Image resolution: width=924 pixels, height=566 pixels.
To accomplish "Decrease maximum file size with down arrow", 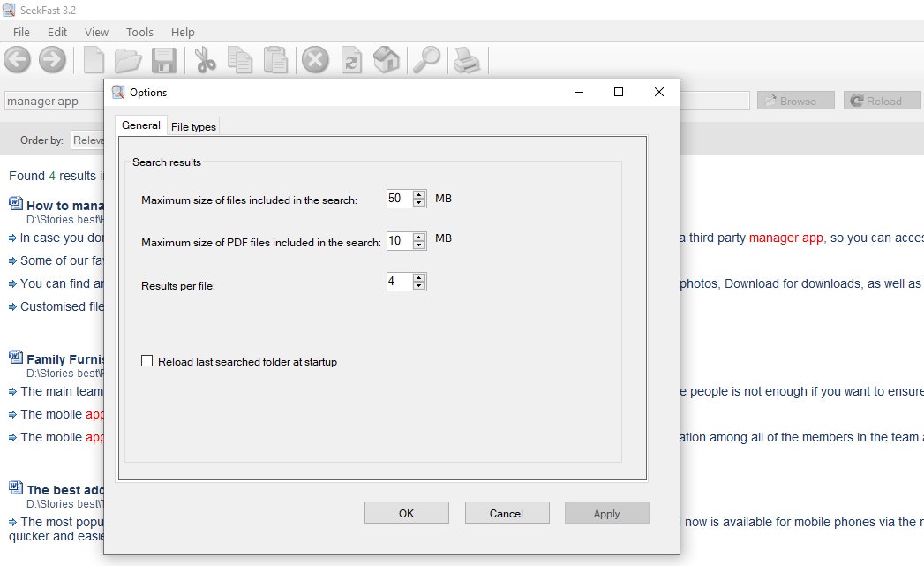I will (x=419, y=203).
